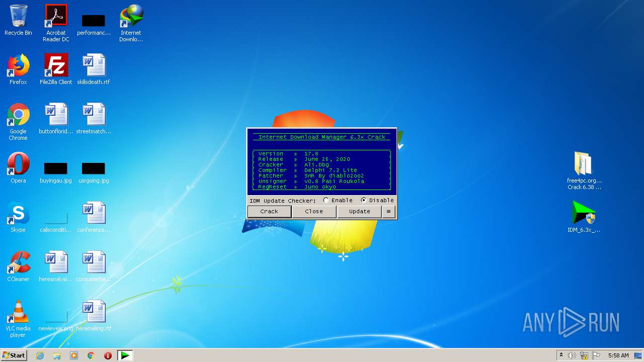This screenshot has width=644, height=362.
Task: Click the Internet Download Manager 6.3x Crack title
Action: (x=322, y=137)
